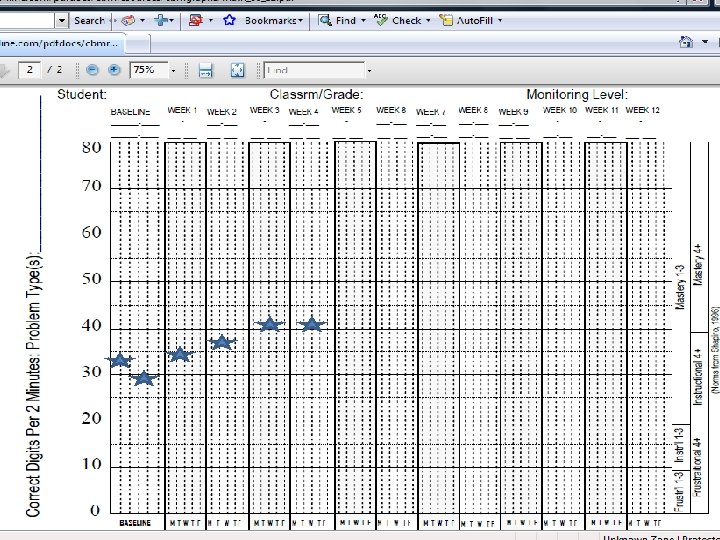Screen dimensions: 720x540
Task: Click the ABC Check spelling icon
Action: point(381,20)
